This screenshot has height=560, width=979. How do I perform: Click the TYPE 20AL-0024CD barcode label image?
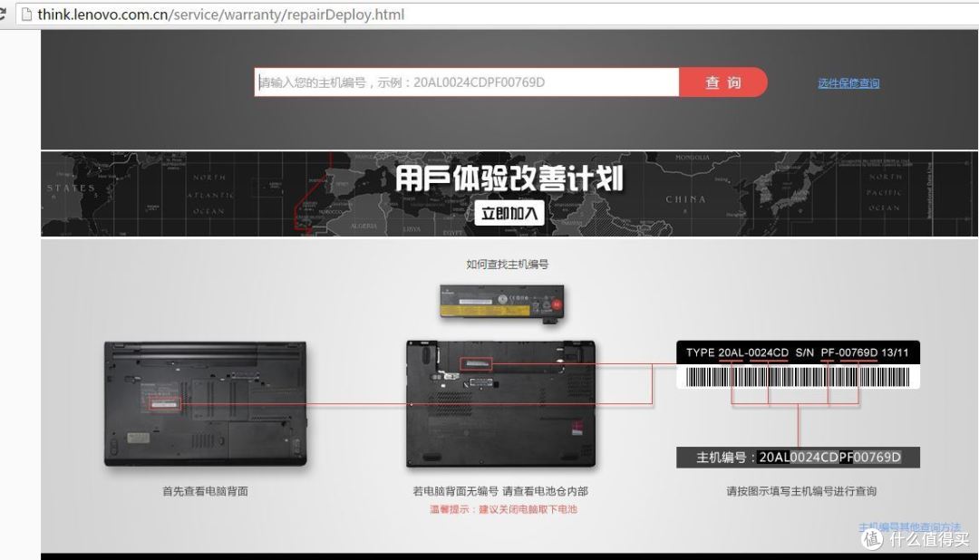(x=798, y=364)
